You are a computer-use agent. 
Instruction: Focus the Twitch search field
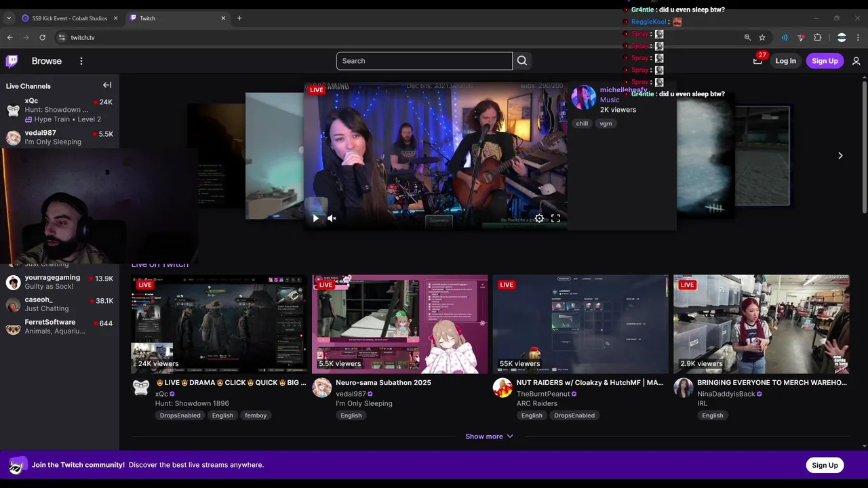pyautogui.click(x=425, y=61)
